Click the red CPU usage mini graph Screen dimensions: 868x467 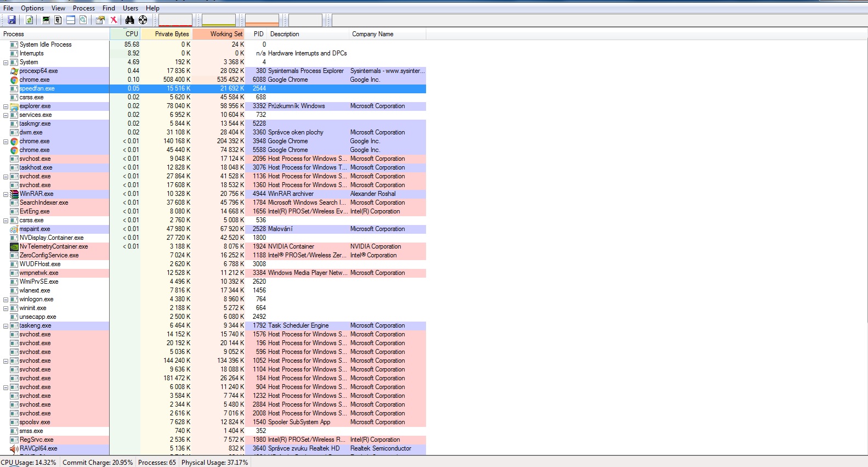tap(175, 20)
